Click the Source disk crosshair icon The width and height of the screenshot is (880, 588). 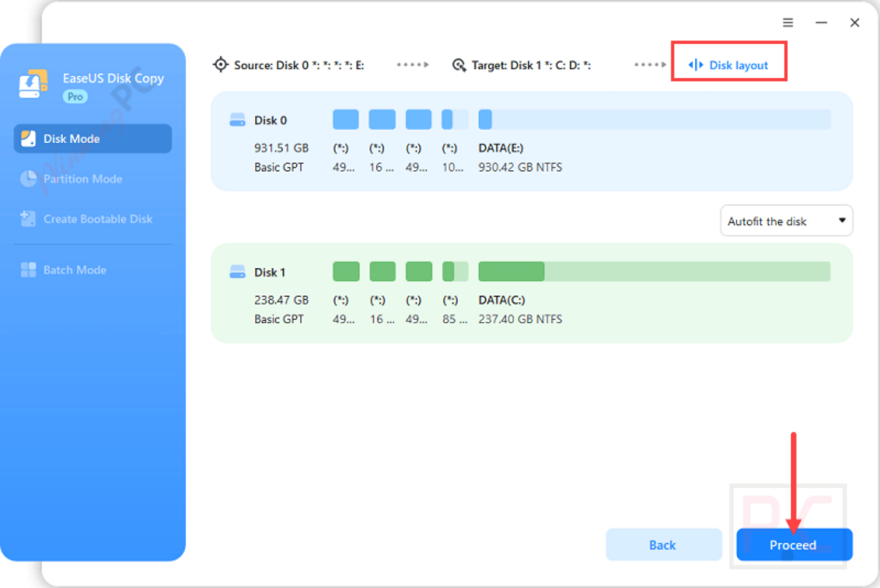pyautogui.click(x=220, y=65)
